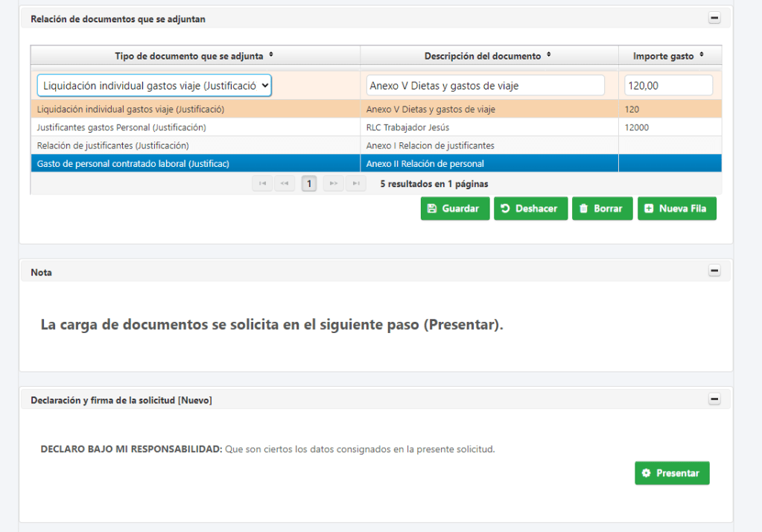The width and height of the screenshot is (762, 532).
Task: Add a row with Nueva Fila
Action: pos(676,209)
